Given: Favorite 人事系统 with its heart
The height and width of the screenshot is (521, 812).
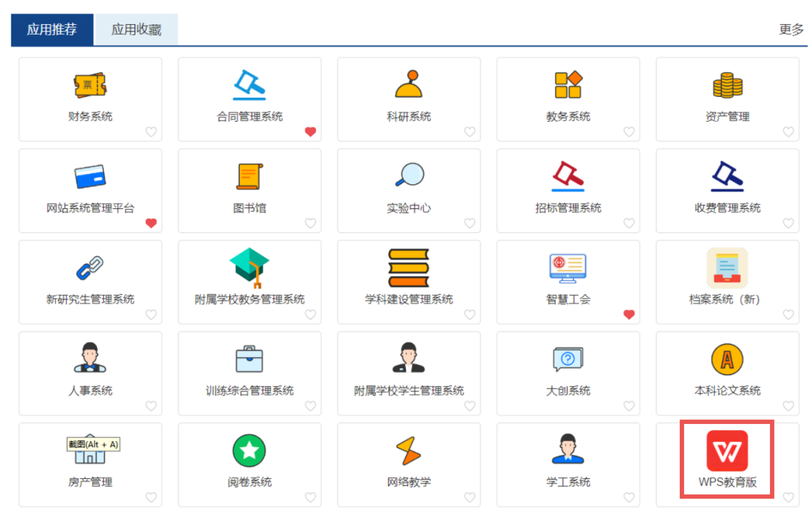Looking at the screenshot, I should [151, 406].
